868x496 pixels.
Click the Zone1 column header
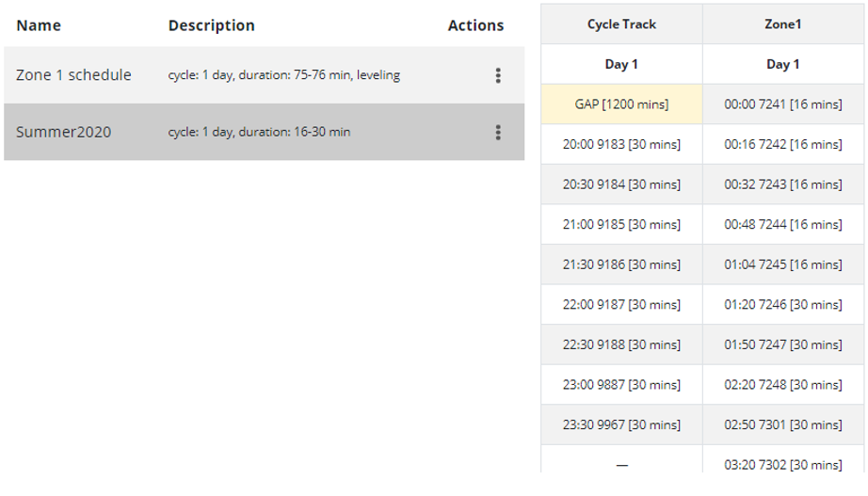tap(782, 24)
